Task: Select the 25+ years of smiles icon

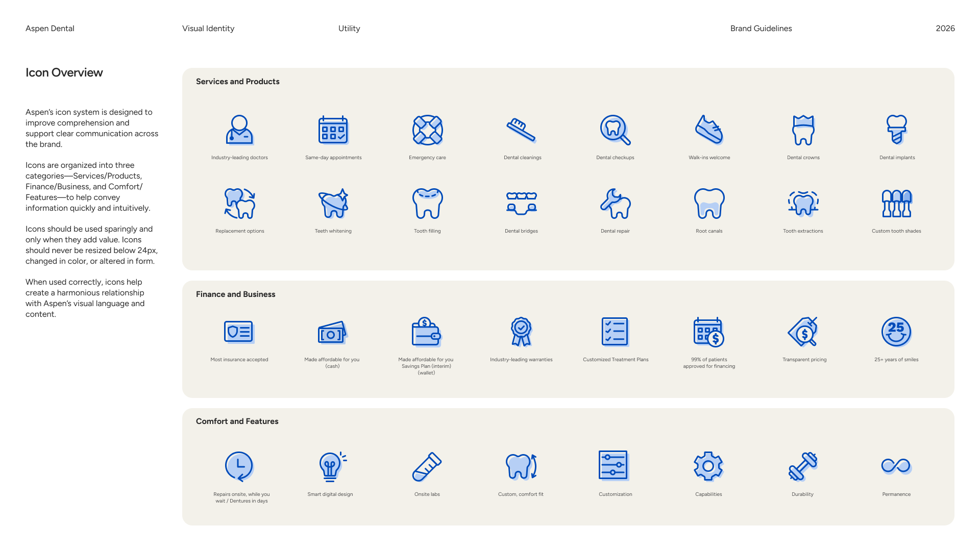Action: (896, 332)
